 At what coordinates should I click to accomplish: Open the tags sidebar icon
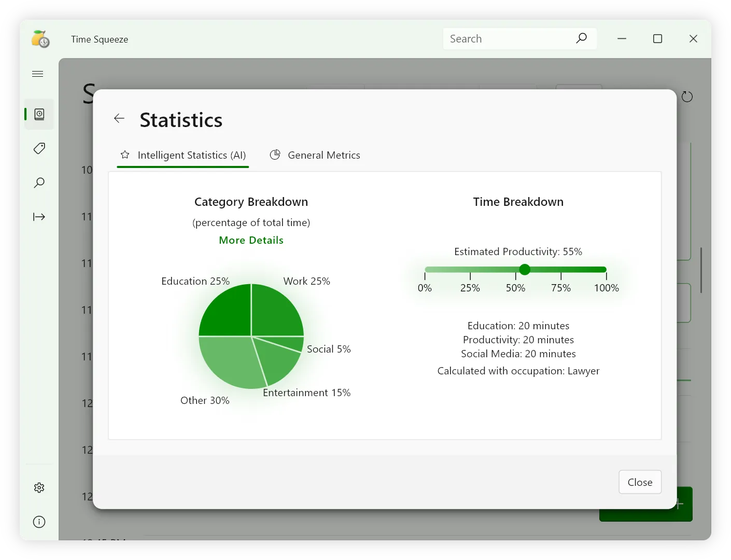[x=39, y=149]
